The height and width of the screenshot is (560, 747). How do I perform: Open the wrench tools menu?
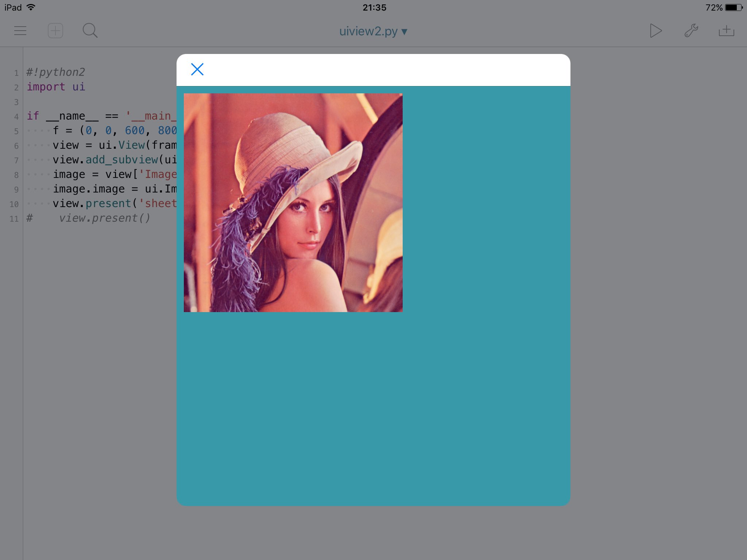pos(691,31)
